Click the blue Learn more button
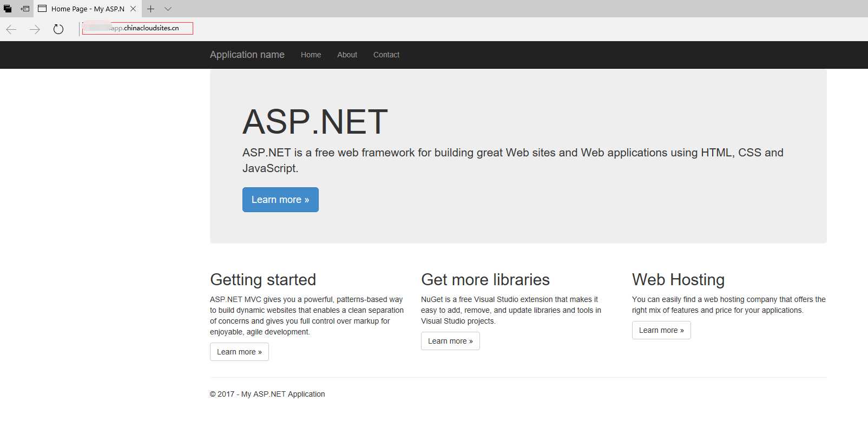The image size is (868, 427). click(280, 200)
